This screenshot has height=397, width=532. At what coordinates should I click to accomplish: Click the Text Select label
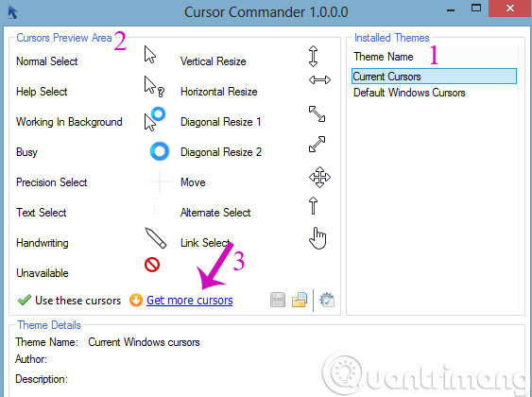point(42,213)
